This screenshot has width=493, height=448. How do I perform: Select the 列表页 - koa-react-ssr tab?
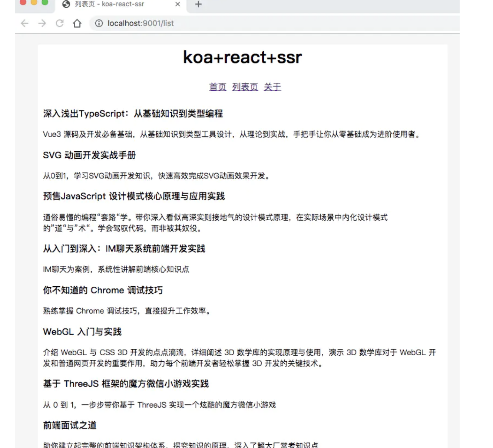tap(107, 5)
